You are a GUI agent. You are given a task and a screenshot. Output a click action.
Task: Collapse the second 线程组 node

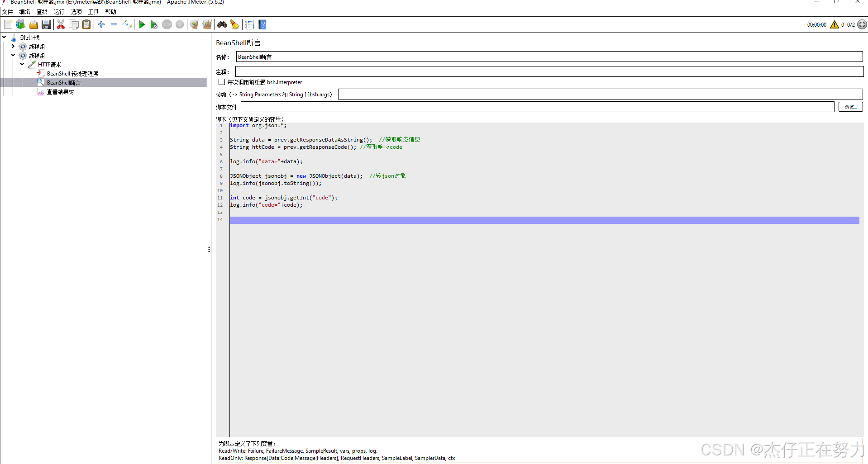[x=13, y=55]
